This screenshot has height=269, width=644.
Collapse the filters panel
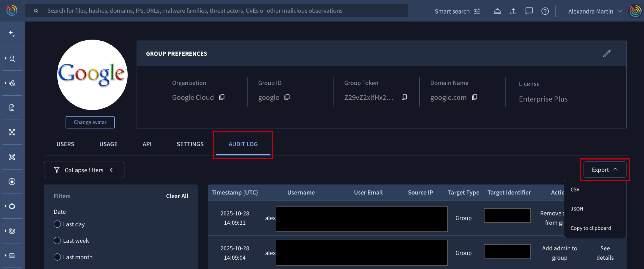click(x=84, y=170)
